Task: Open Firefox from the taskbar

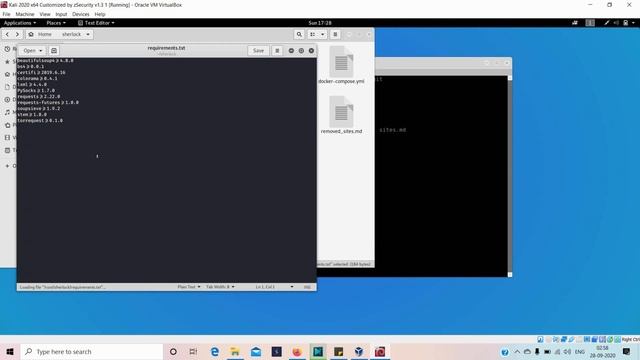Action: (x=297, y=351)
